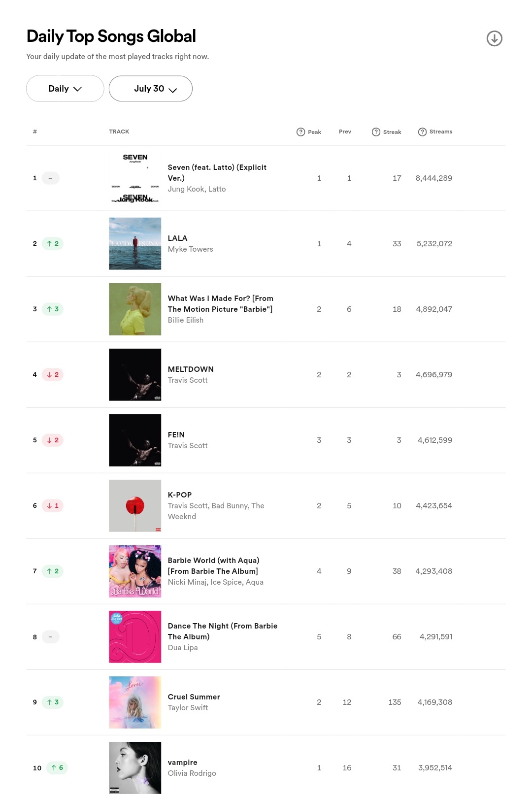Open the July 30 date dropdown

pos(151,89)
